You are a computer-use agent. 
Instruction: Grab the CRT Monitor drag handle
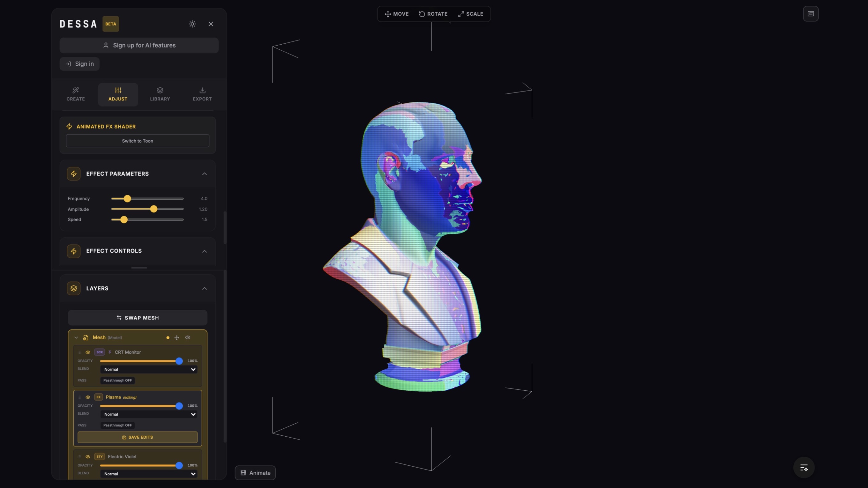79,352
